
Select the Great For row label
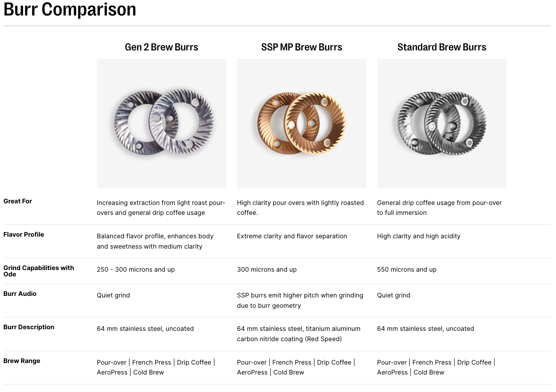(18, 201)
